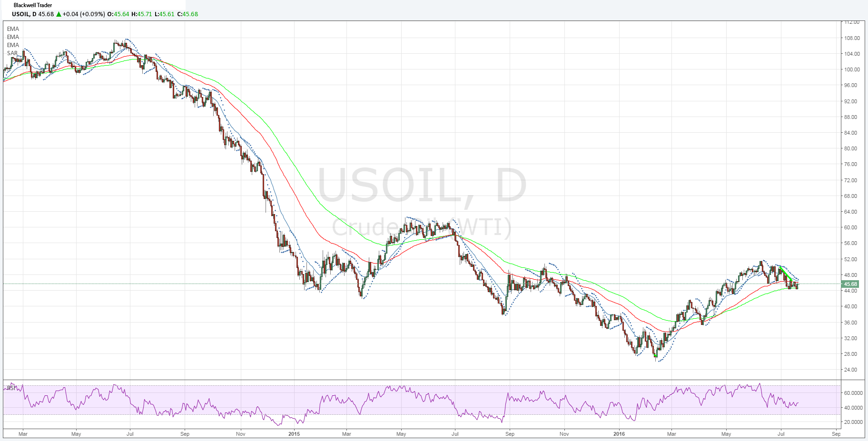Click the 28.00 price axis label
Viewport: 868px width, 441px height.
850,354
